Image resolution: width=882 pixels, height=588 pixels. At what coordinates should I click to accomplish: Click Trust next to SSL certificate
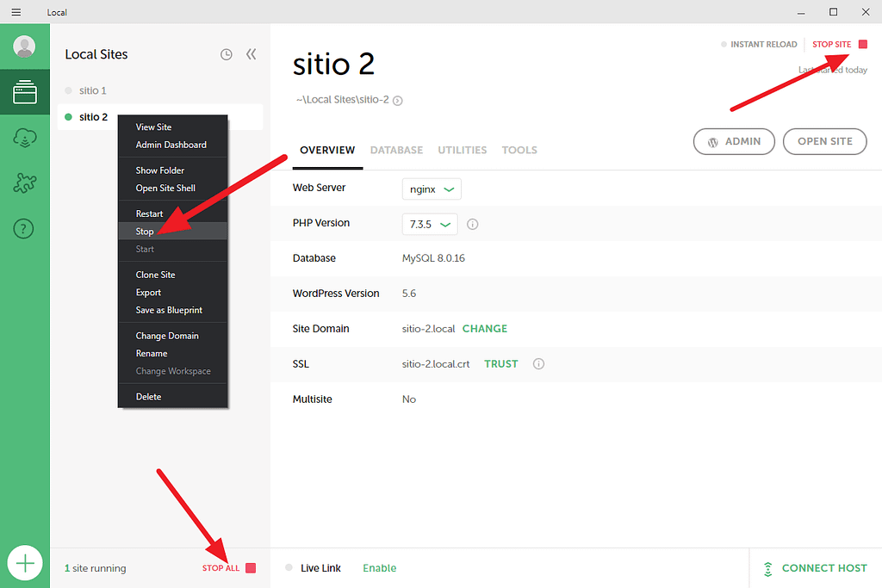click(x=500, y=364)
